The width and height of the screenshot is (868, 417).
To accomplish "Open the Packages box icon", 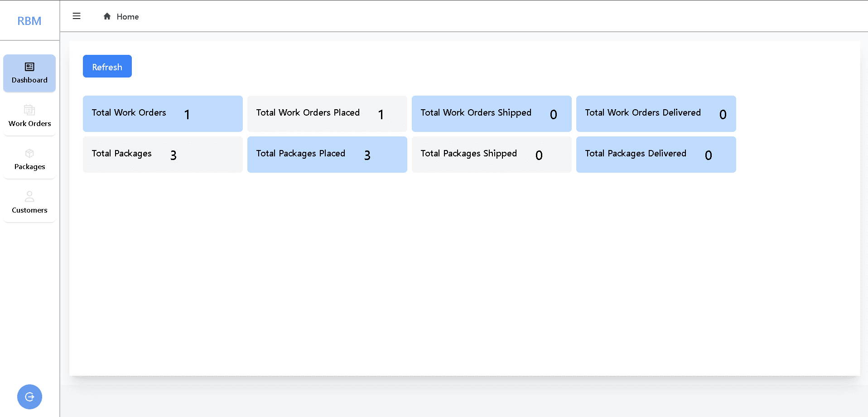I will tap(29, 153).
